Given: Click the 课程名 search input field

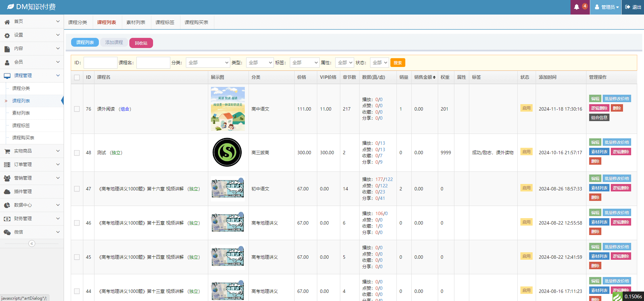Looking at the screenshot, I should pyautogui.click(x=153, y=63).
